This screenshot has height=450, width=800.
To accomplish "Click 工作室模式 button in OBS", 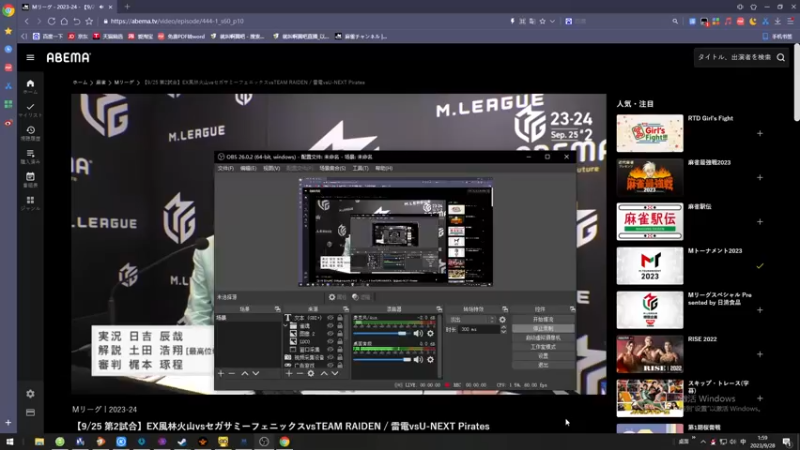I will (x=543, y=347).
